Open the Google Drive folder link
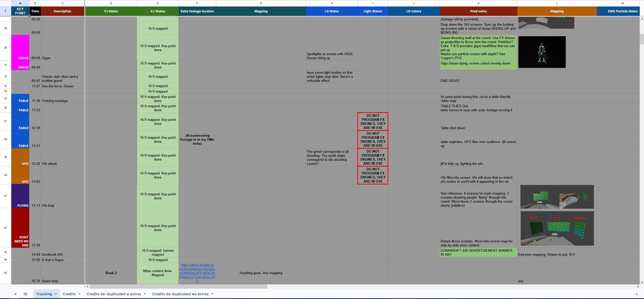The width and height of the screenshot is (644, 299). pos(197,273)
